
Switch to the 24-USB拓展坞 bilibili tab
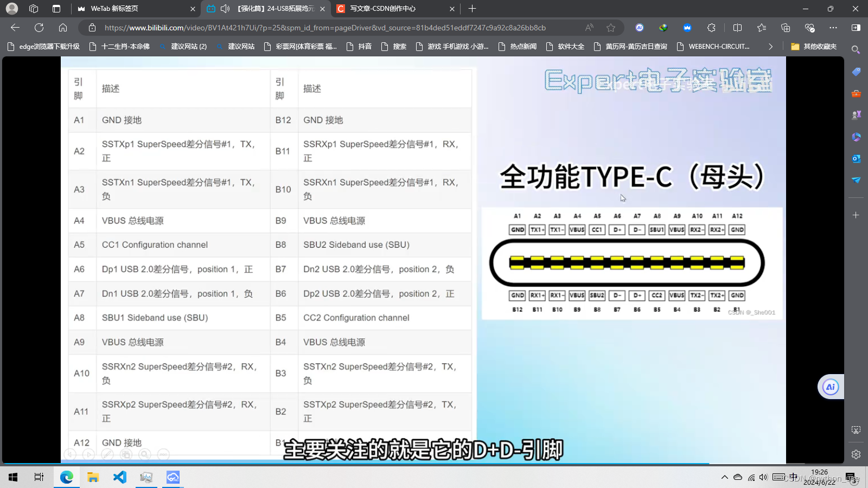tap(266, 9)
